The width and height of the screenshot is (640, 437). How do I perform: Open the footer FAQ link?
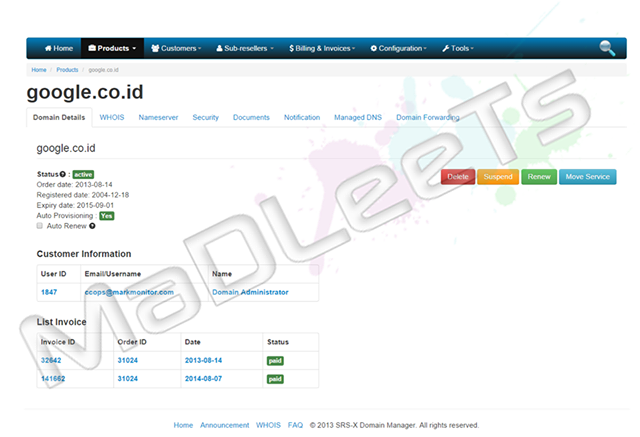295,425
